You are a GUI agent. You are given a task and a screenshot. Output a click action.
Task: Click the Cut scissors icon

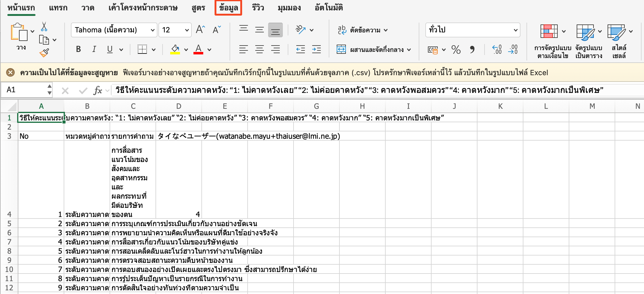[44, 27]
